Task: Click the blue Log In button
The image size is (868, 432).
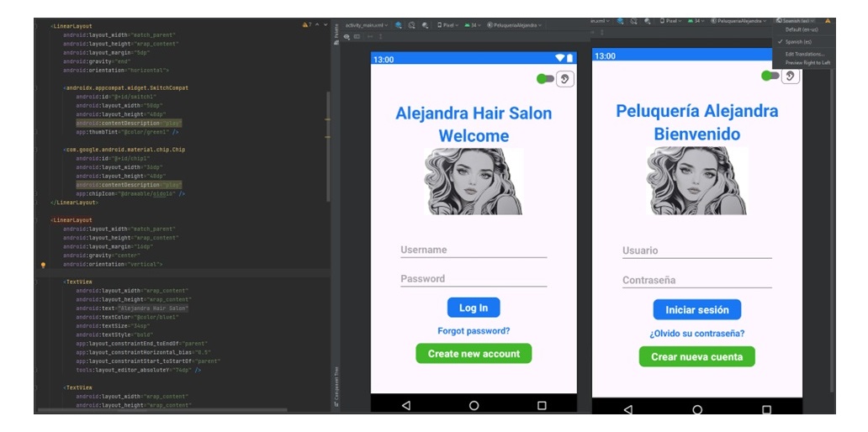Action: (x=474, y=308)
